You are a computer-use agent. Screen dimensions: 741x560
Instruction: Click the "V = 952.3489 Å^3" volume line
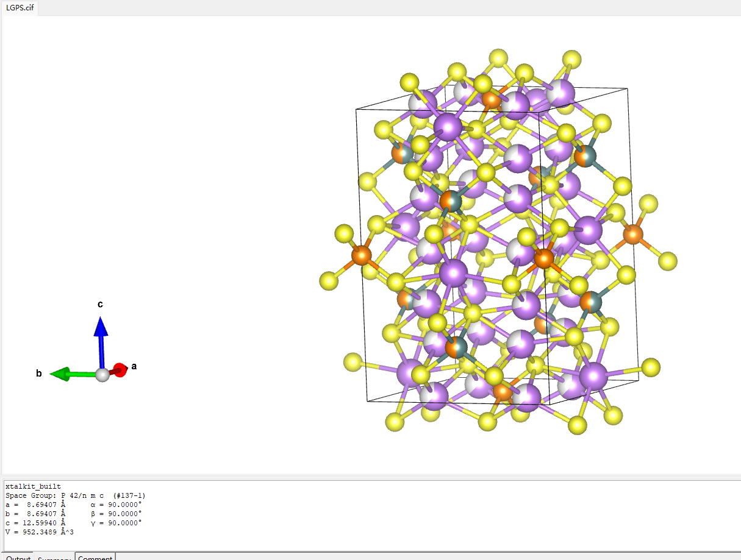[x=40, y=532]
